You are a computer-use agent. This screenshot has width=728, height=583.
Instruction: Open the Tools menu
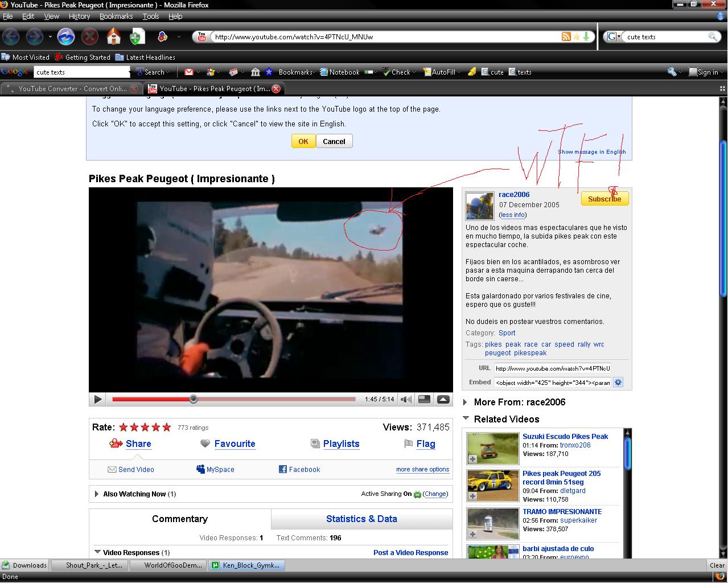(151, 17)
